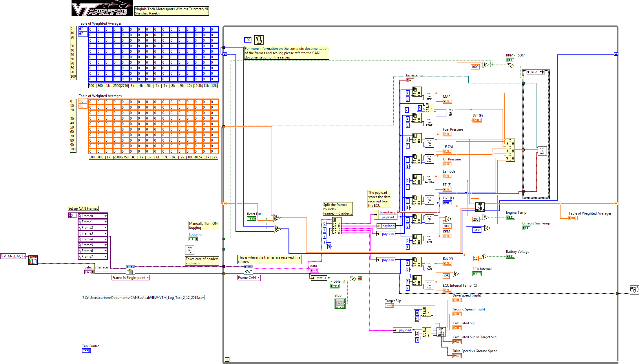Click the Wait (ms) metronome icon
The height and width of the screenshot is (364, 639).
[x=259, y=40]
